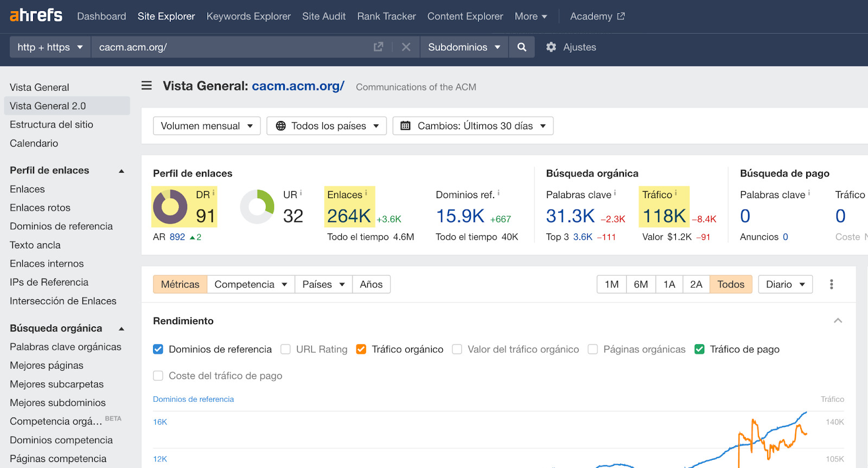Open Palabras clave orgánicas sidebar link
The height and width of the screenshot is (468, 868).
(66, 347)
